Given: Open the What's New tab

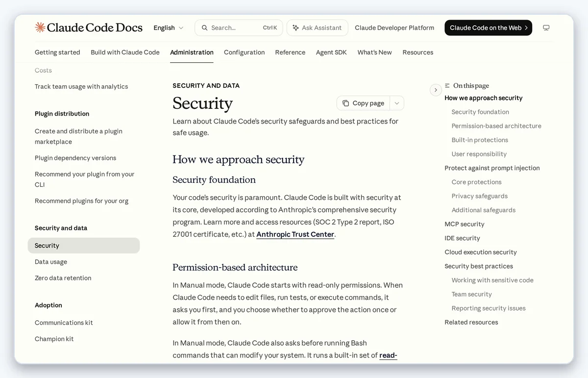Looking at the screenshot, I should pos(374,52).
